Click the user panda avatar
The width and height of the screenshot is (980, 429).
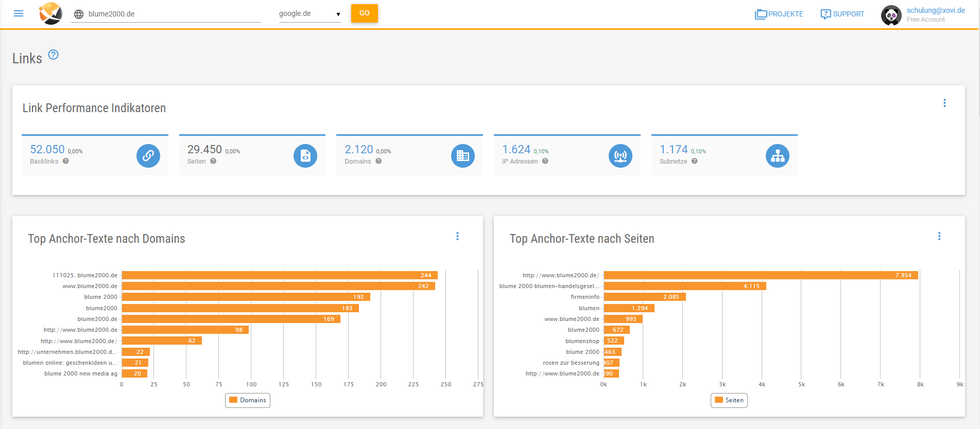point(891,15)
